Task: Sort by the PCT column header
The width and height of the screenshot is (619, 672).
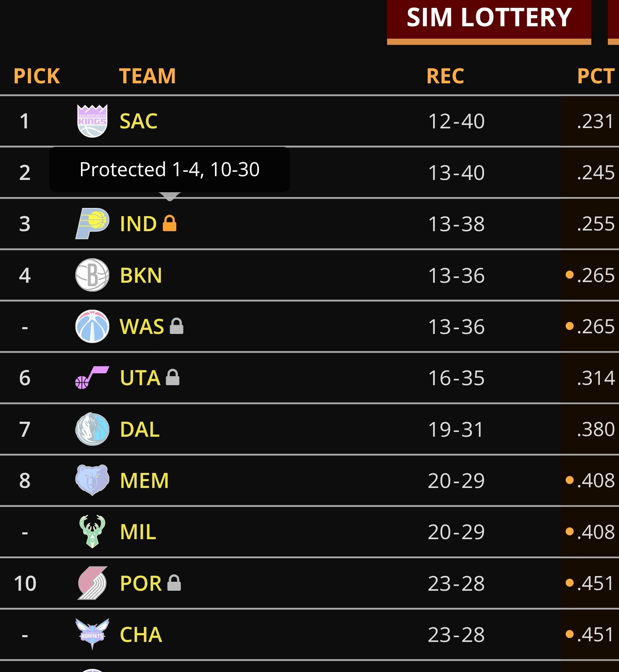Action: click(595, 76)
